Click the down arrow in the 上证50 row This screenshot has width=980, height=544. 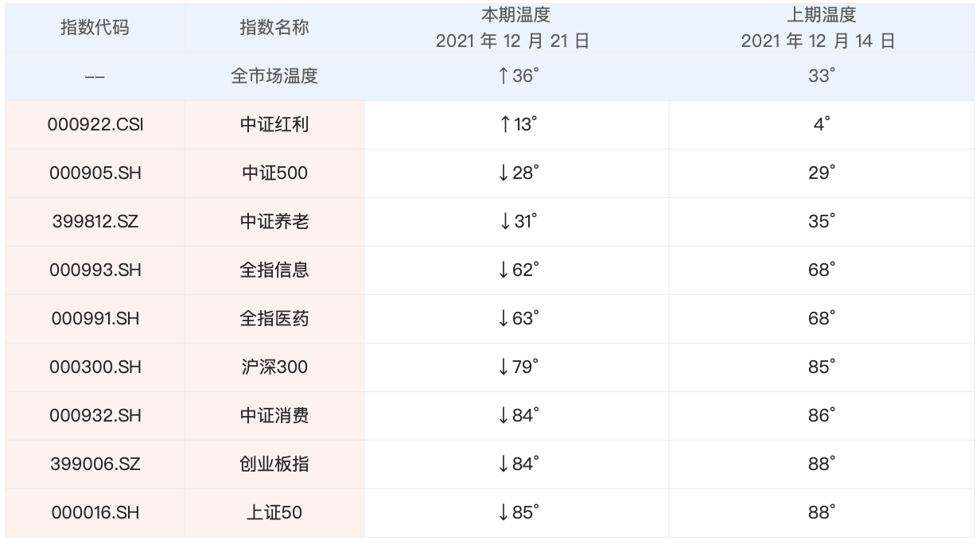[x=503, y=513]
